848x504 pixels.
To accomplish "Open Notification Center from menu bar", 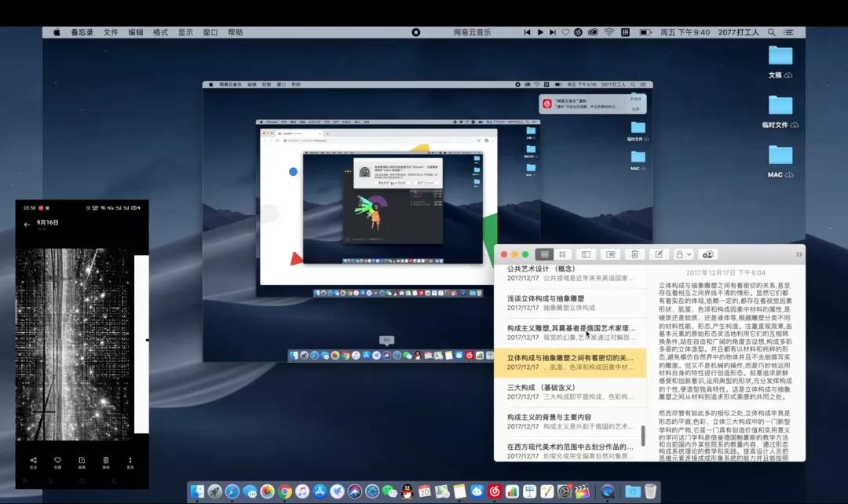I will point(789,32).
